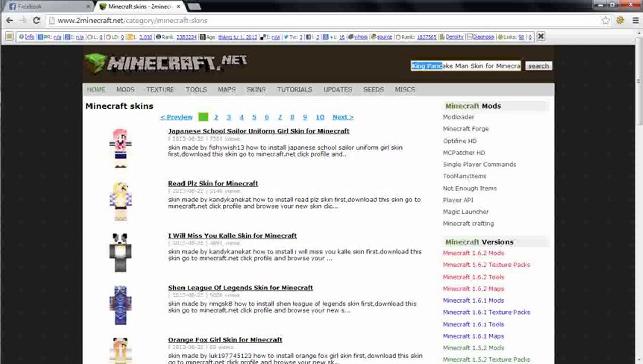Open the Diagnosis link in SEO toolbar
Image resolution: width=643 pixels, height=364 pixels.
483,37
